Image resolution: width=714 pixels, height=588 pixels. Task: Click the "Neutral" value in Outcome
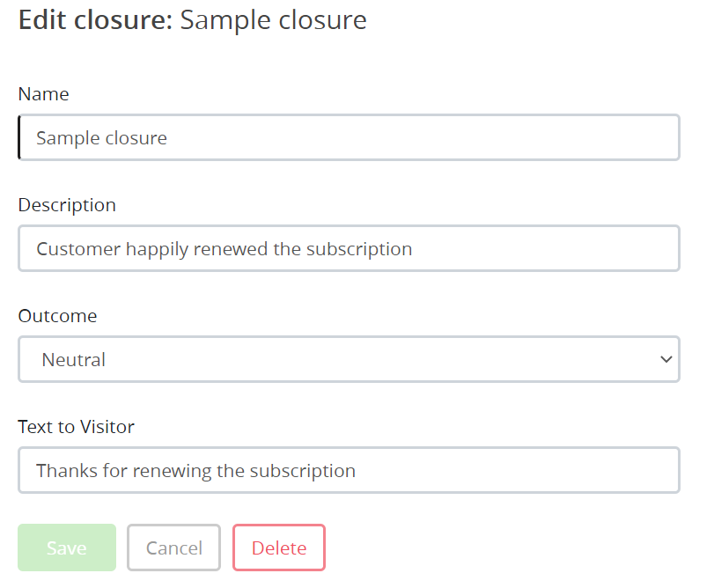pyautogui.click(x=74, y=359)
